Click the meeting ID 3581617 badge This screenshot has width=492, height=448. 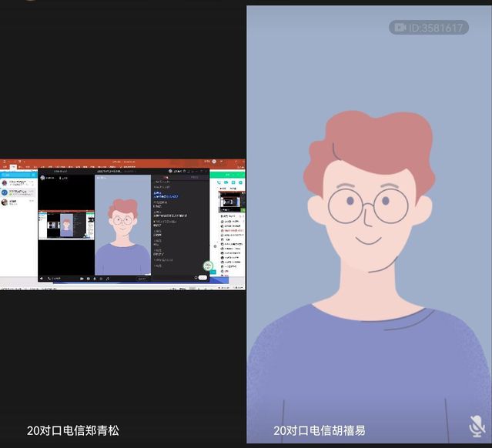click(436, 28)
